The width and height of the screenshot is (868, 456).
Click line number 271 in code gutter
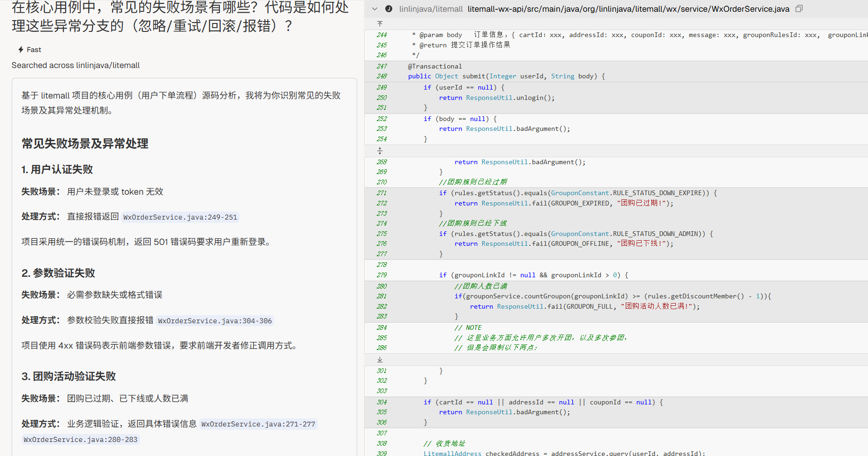pos(382,193)
